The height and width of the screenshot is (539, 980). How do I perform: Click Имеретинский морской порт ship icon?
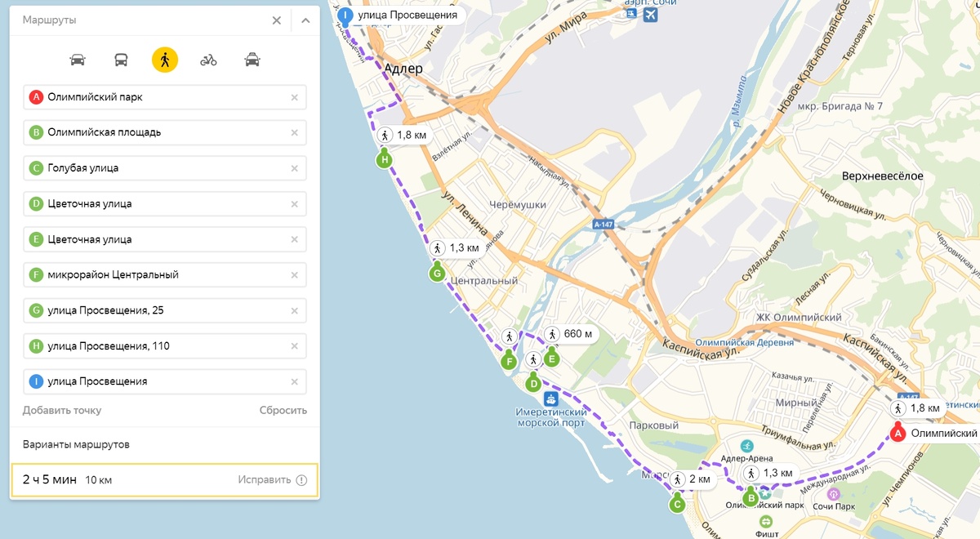(551, 399)
